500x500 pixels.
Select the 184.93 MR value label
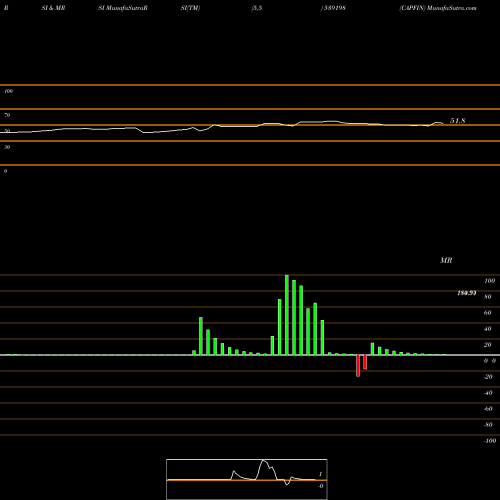(466, 293)
